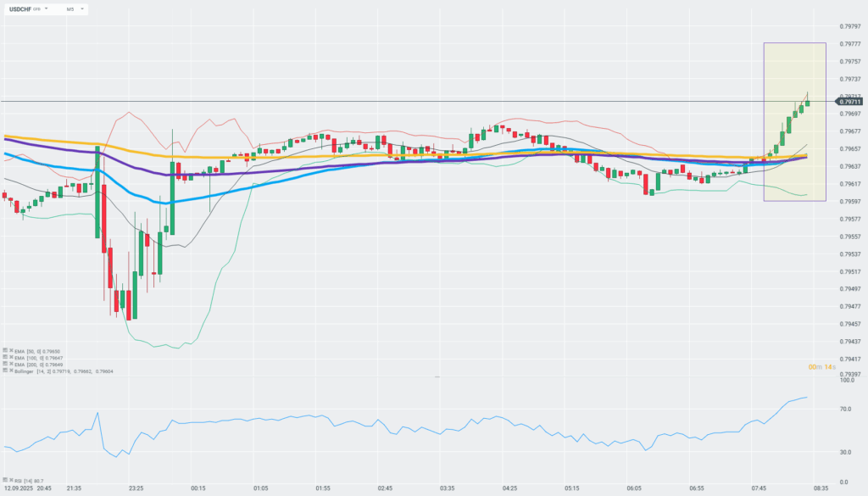Remove the EMA 100 indicator with its X icon
Screen dimensions: 868x496
12,358
